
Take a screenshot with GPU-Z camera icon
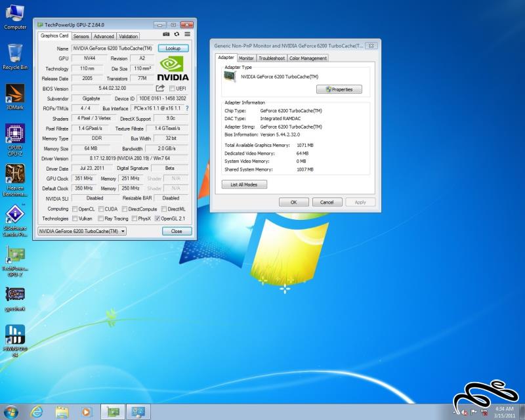click(166, 34)
